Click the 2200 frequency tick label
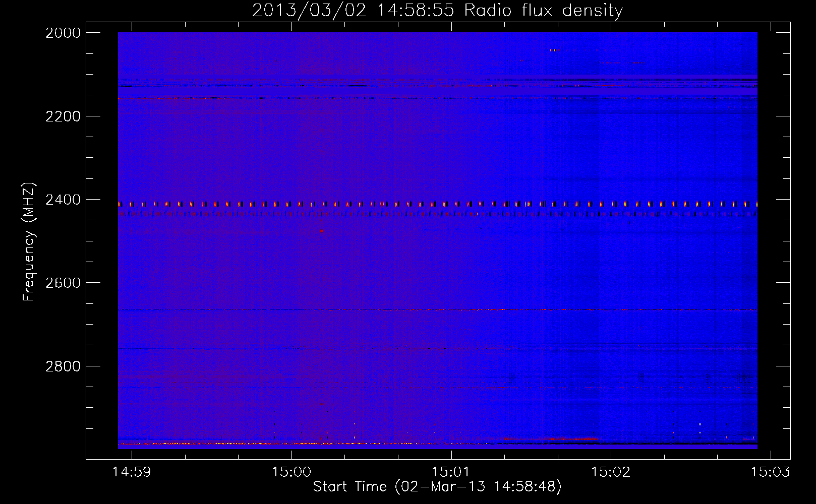This screenshot has height=504, width=816. coord(63,116)
